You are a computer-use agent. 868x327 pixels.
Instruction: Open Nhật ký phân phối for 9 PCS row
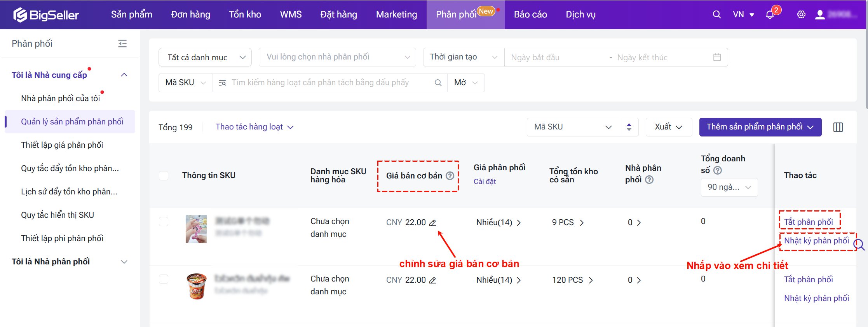pyautogui.click(x=816, y=241)
